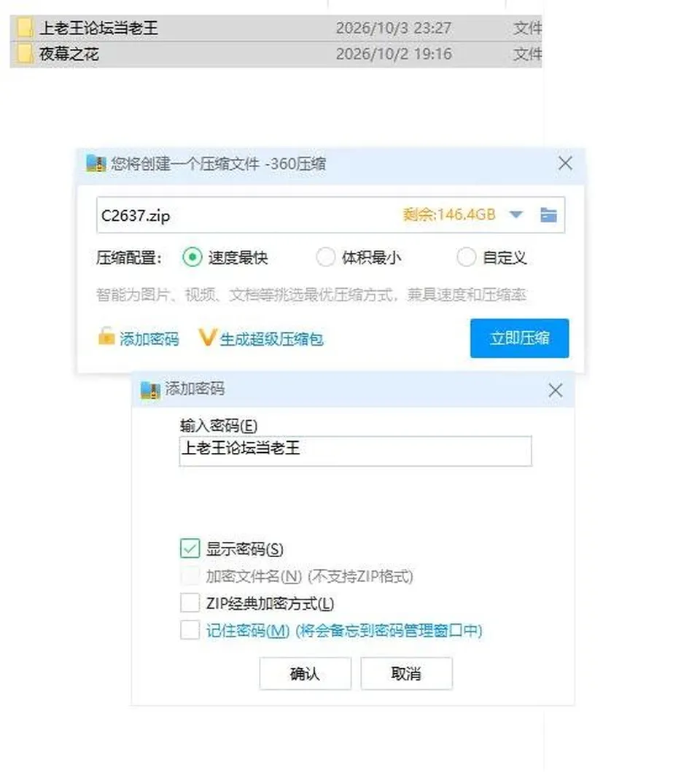
Task: Close the 添加密码 dialog with the X
Action: pos(556,390)
